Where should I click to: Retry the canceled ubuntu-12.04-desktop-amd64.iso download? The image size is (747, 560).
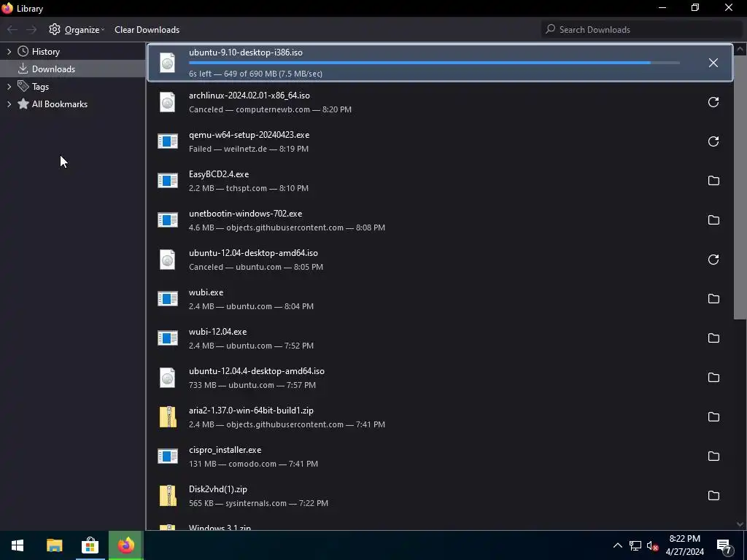coord(713,260)
